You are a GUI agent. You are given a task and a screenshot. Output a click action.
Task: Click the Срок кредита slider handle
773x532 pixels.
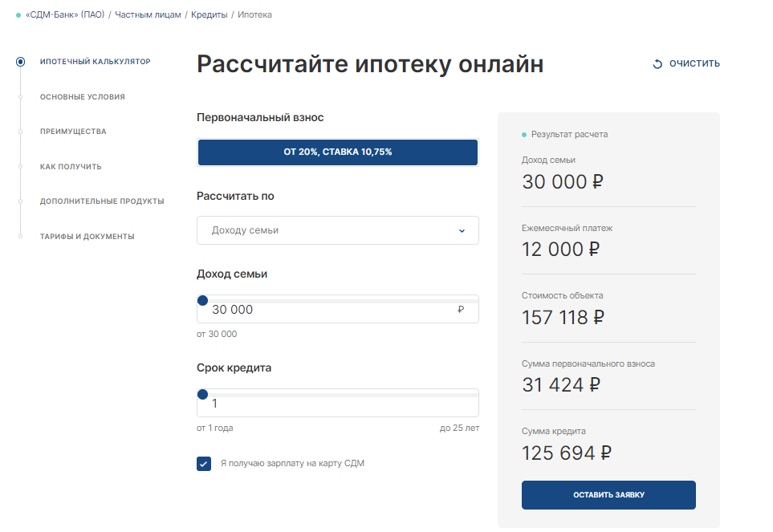(202, 394)
